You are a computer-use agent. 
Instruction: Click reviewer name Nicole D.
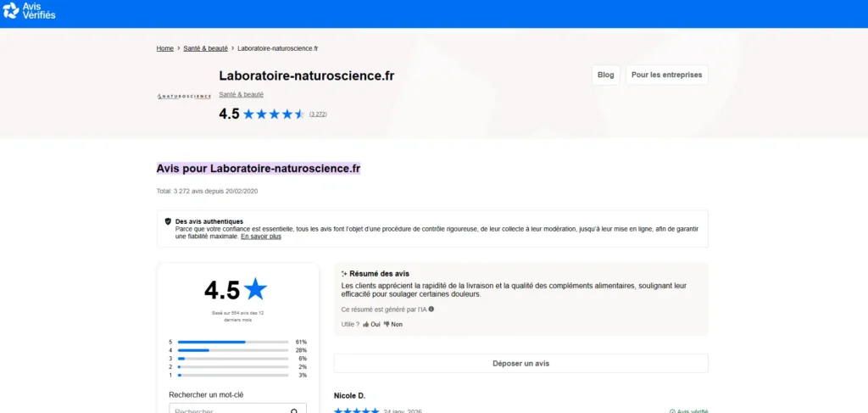pyautogui.click(x=350, y=396)
